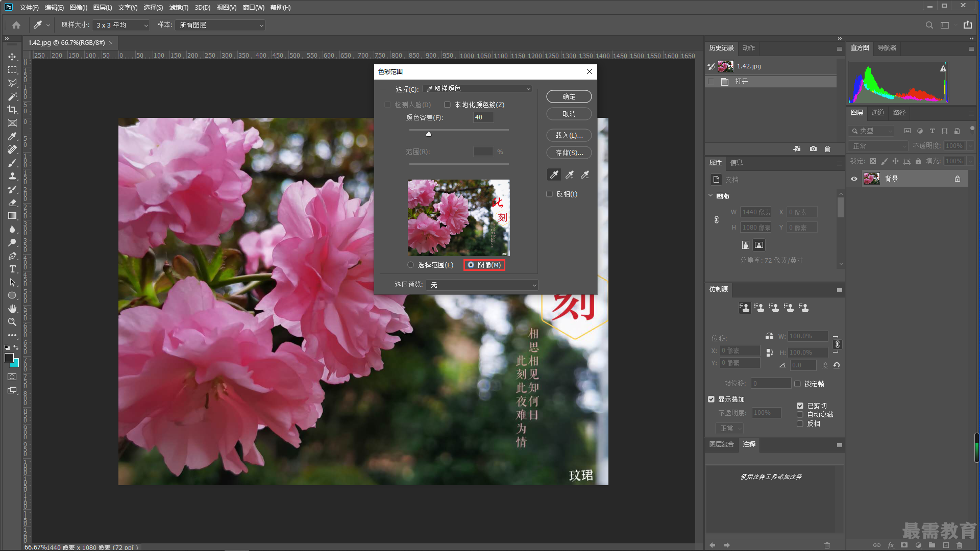Screen dimensions: 980x551
Task: Switch to the 导航器 tab
Action: click(x=887, y=48)
